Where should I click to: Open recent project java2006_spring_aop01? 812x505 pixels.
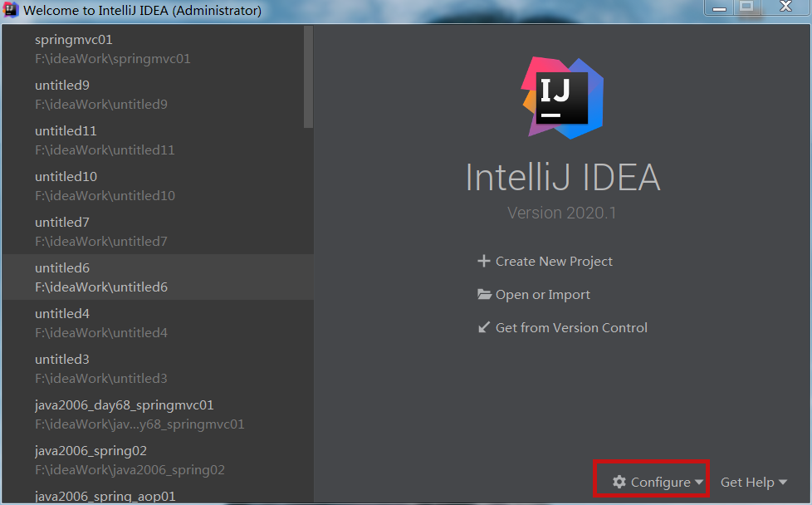click(158, 493)
